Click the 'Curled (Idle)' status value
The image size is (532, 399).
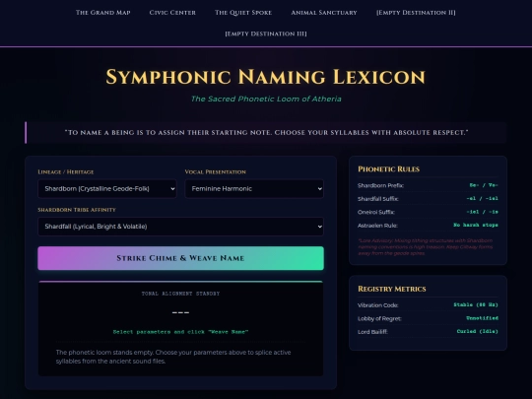click(478, 331)
